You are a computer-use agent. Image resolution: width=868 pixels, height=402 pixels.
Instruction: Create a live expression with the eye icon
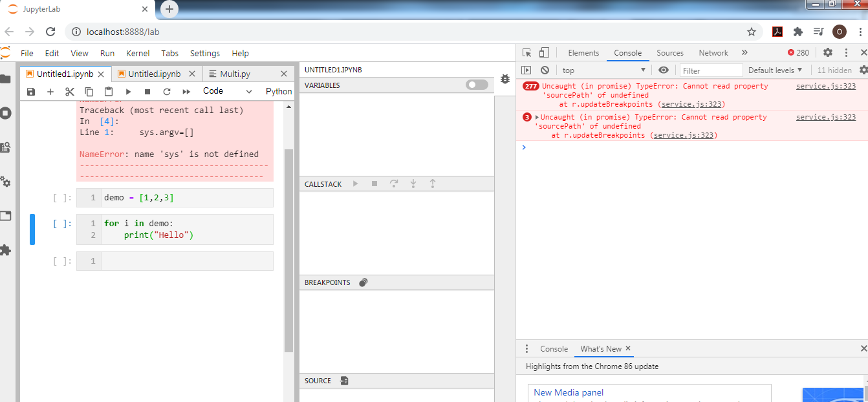(x=662, y=70)
